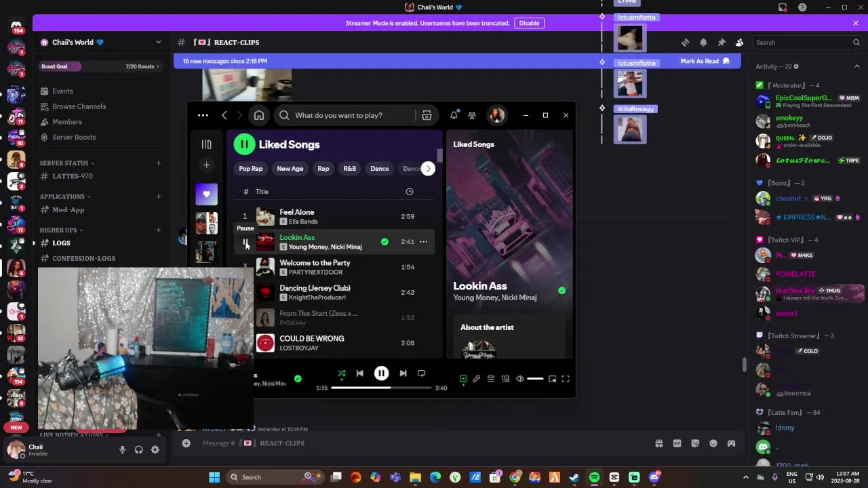Click the green Liked Songs pause button
This screenshot has height=488, width=868.
[x=244, y=144]
